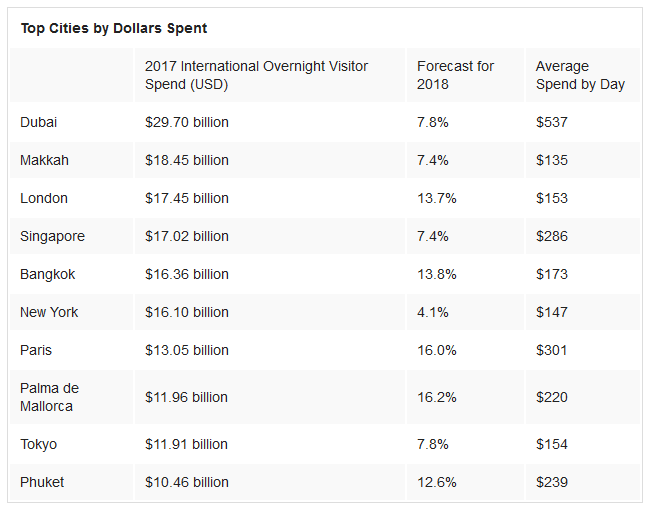Select the Palma de Mallorca cell
The width and height of the screenshot is (649, 508).
pos(49,397)
